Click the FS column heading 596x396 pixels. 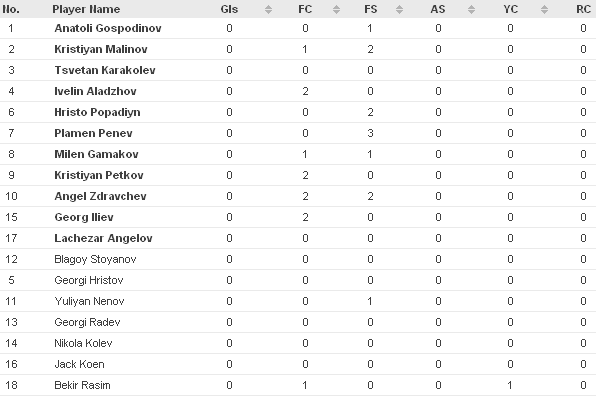(x=371, y=9)
